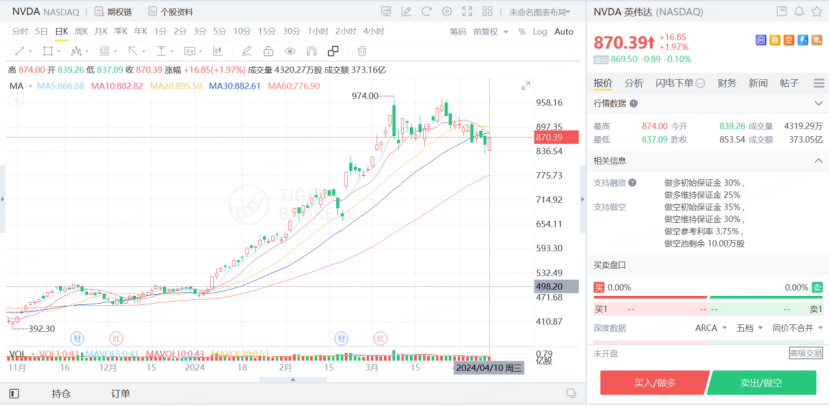The height and width of the screenshot is (407, 829).
Task: Open the 期权链 options chain
Action: (x=113, y=12)
